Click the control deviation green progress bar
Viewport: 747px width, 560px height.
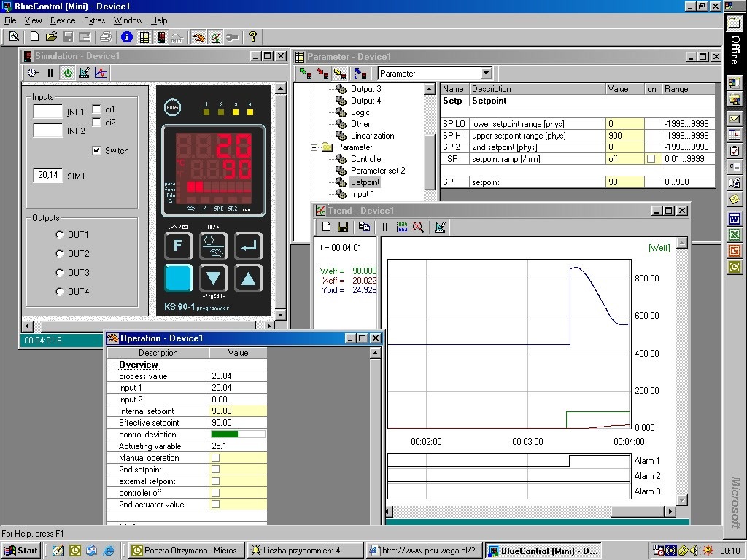point(223,435)
